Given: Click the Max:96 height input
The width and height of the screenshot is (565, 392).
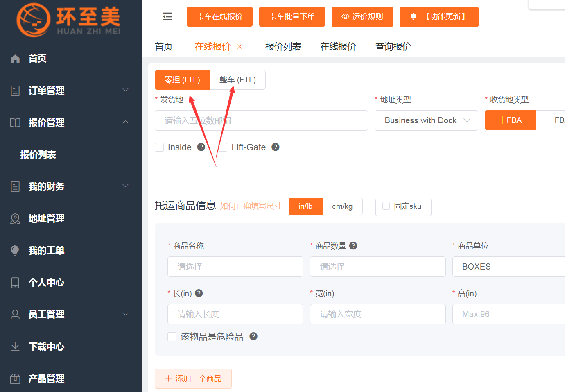Looking at the screenshot, I should click(x=509, y=314).
